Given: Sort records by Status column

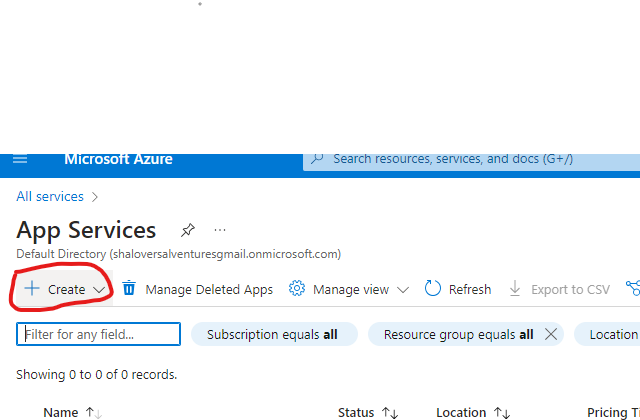Looking at the screenshot, I should coord(391,412).
